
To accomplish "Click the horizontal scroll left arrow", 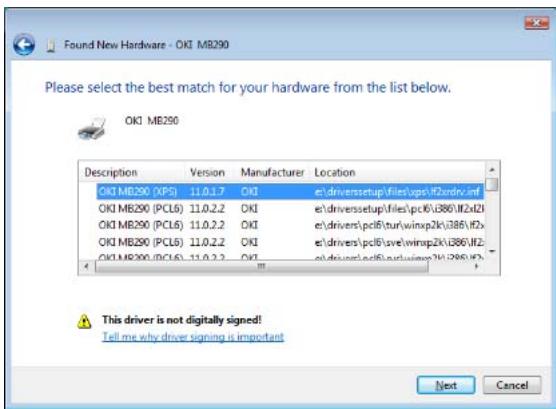I will (x=86, y=266).
